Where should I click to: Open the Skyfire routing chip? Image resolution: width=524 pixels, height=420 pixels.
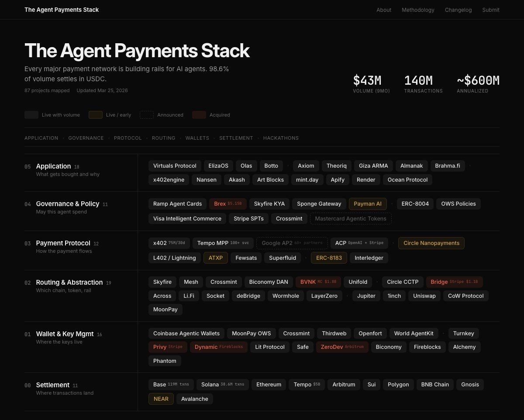pos(162,282)
